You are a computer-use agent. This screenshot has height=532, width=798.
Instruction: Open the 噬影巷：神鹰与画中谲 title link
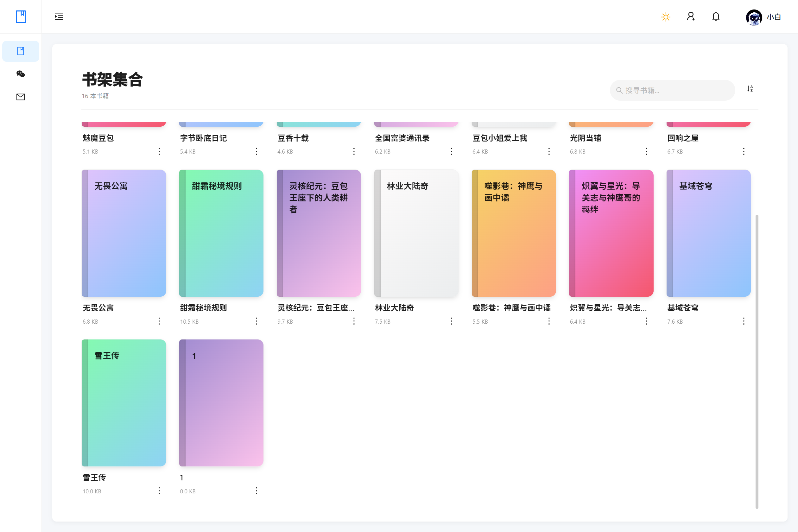point(511,308)
